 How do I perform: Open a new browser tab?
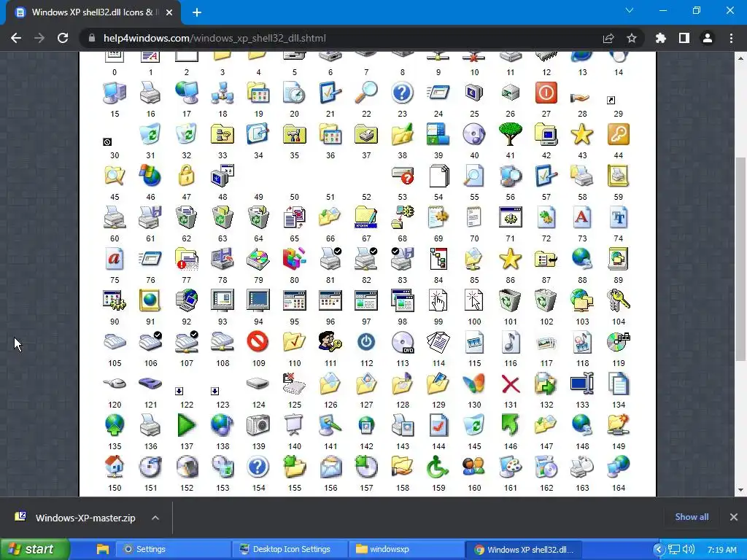(x=197, y=12)
